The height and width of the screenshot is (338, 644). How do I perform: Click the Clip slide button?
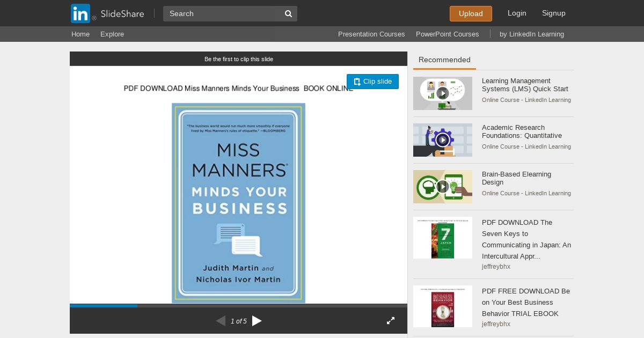[372, 82]
